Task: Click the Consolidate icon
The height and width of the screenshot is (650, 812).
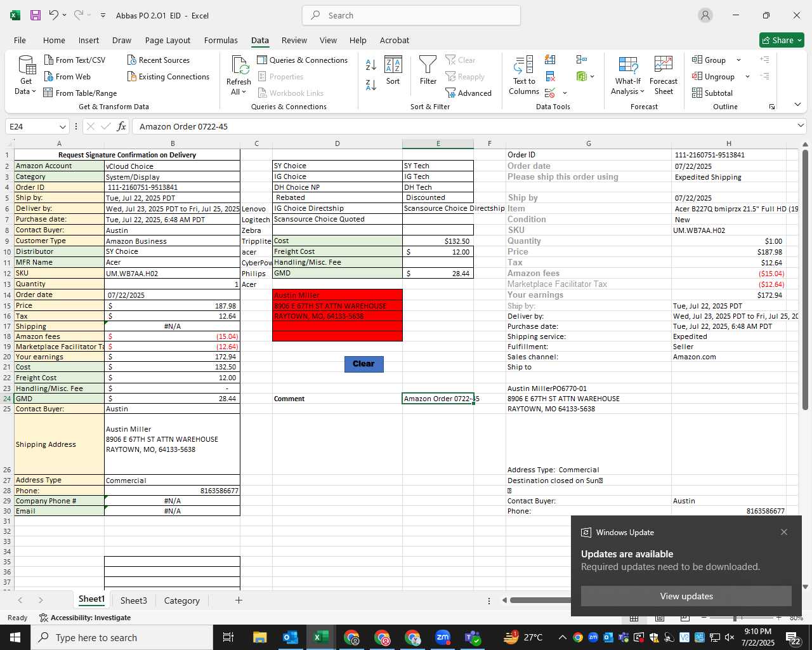Action: (x=581, y=60)
